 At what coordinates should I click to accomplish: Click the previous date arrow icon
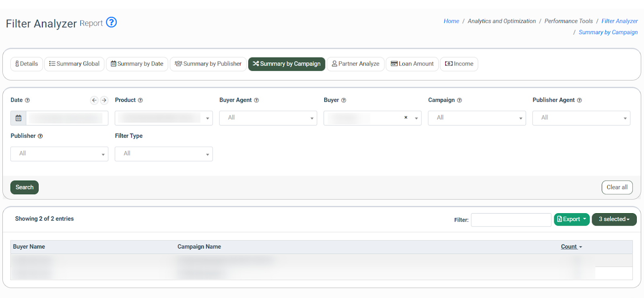point(94,100)
